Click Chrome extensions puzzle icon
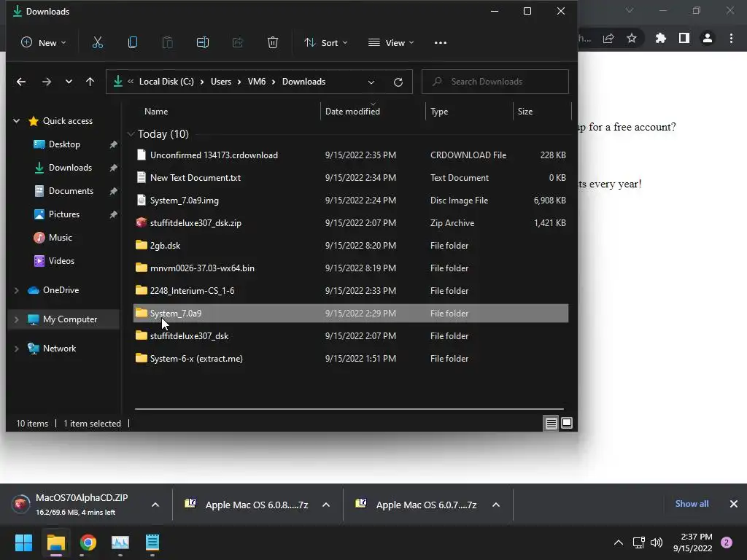Image resolution: width=747 pixels, height=560 pixels. click(x=660, y=38)
